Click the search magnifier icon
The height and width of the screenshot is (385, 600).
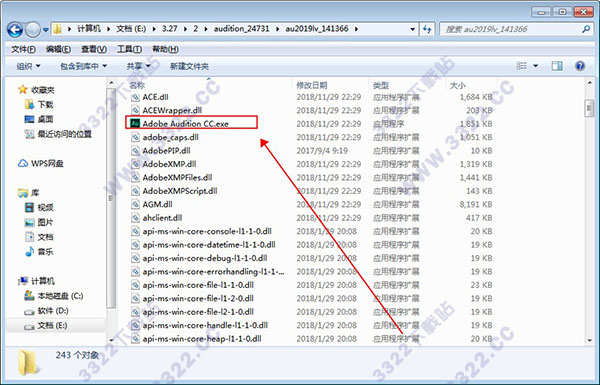click(x=586, y=29)
